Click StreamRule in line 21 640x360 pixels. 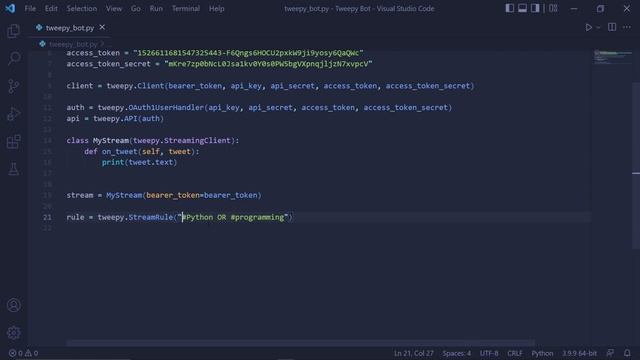151,217
